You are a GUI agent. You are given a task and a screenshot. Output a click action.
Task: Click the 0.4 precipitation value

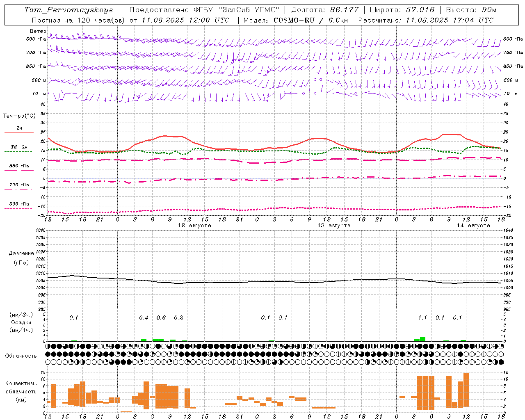point(144,318)
